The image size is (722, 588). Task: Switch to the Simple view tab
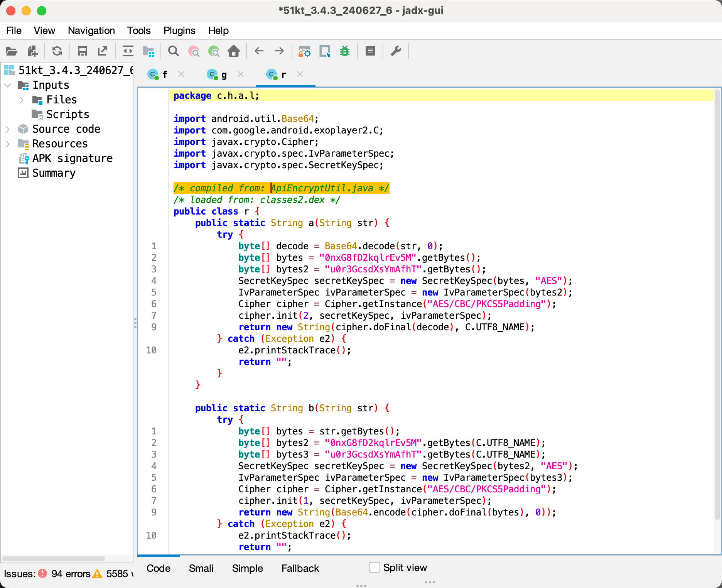pyautogui.click(x=247, y=568)
